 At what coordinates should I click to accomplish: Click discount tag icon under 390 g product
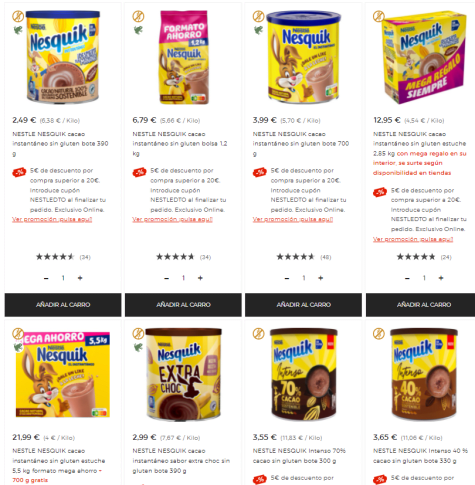(x=19, y=172)
